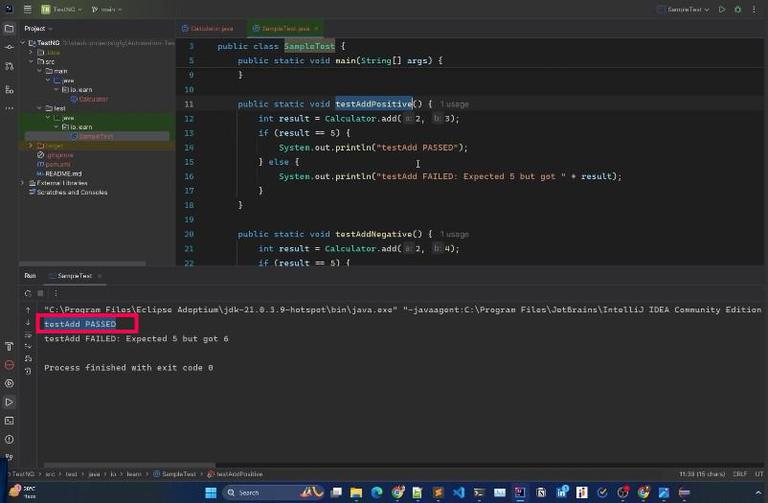Image resolution: width=768 pixels, height=503 pixels.
Task: Print the console output icon
Action: pyautogui.click(x=28, y=359)
